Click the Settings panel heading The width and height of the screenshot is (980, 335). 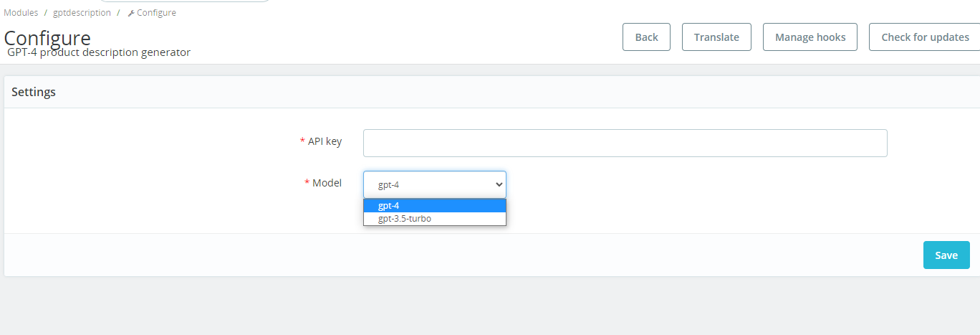click(x=34, y=92)
